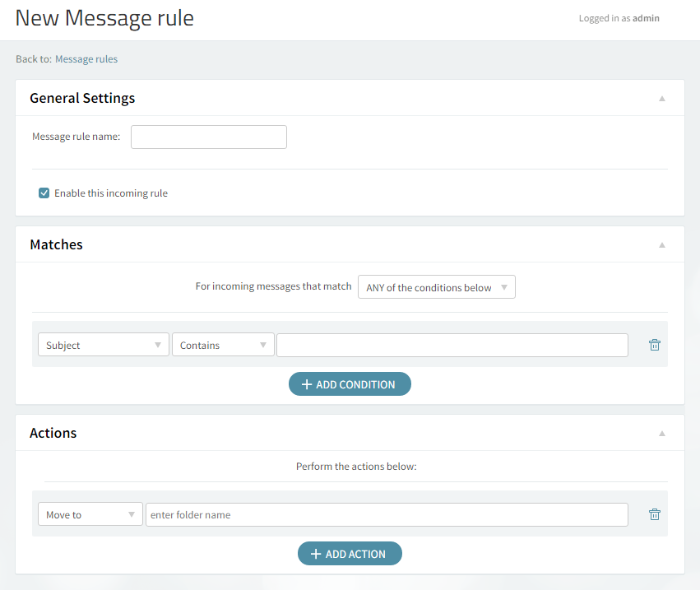
Task: Focus the Message rule name field
Action: tap(209, 137)
